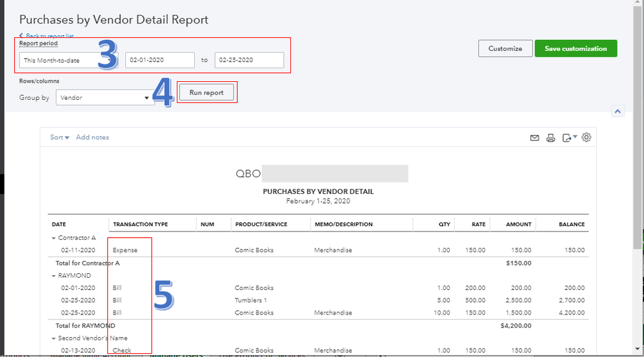Click the Add notes link
644x357 pixels.
coord(92,137)
